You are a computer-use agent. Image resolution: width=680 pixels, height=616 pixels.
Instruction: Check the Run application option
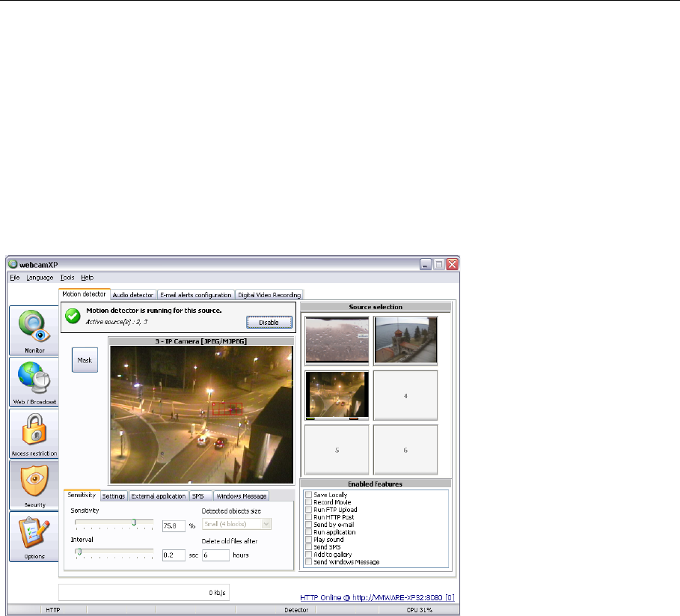click(309, 531)
